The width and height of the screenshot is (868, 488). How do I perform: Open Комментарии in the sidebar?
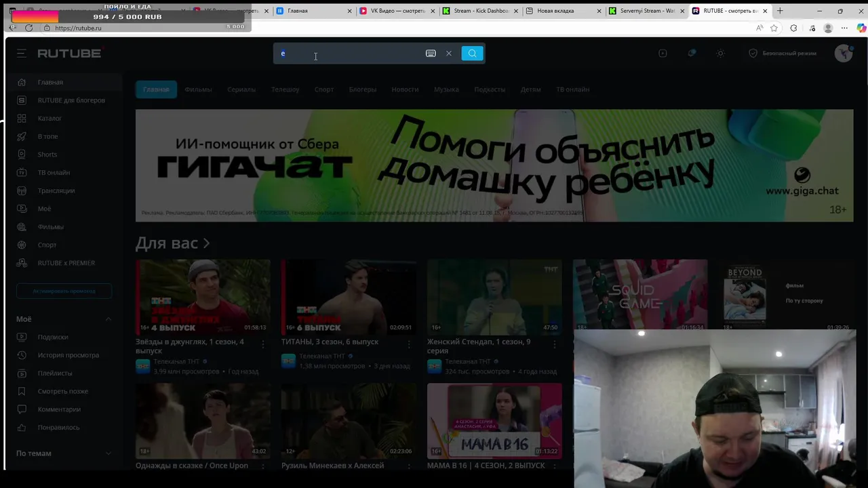64,409
